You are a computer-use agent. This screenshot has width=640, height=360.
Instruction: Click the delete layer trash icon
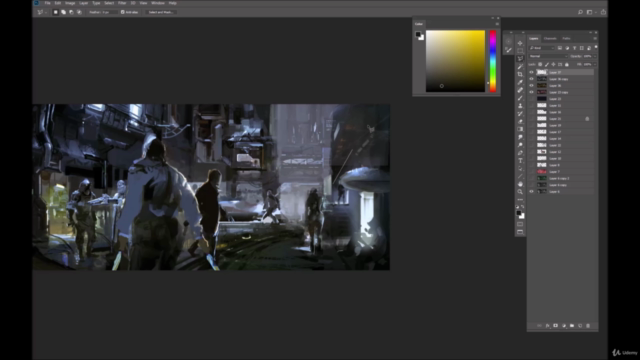coord(588,326)
